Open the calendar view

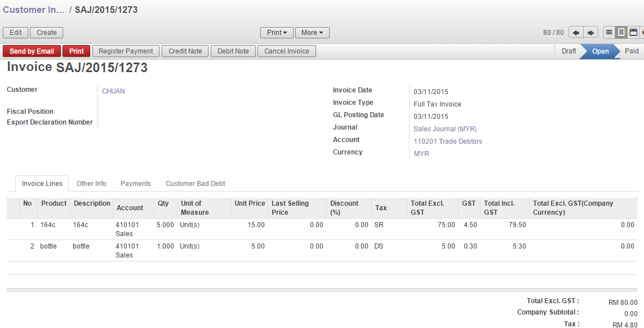coord(633,32)
